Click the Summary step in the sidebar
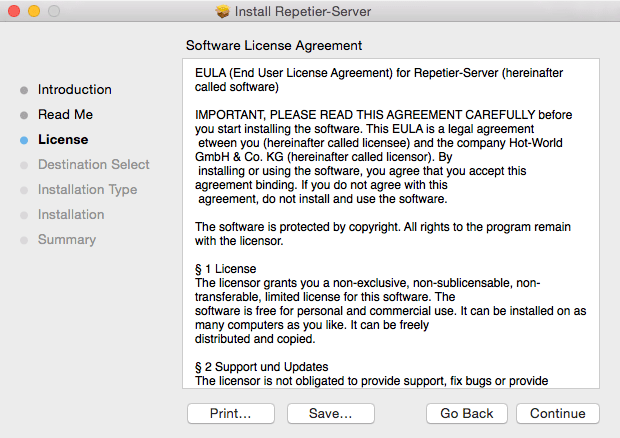 click(x=67, y=240)
